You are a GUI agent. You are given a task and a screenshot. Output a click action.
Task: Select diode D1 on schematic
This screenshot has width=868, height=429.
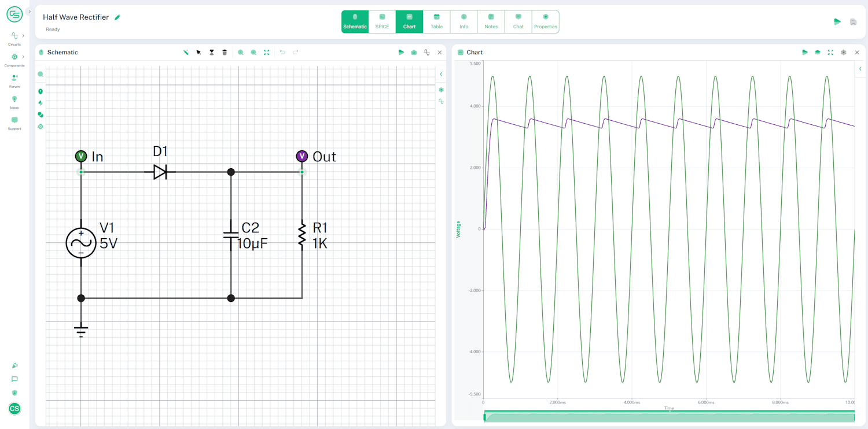coord(160,172)
